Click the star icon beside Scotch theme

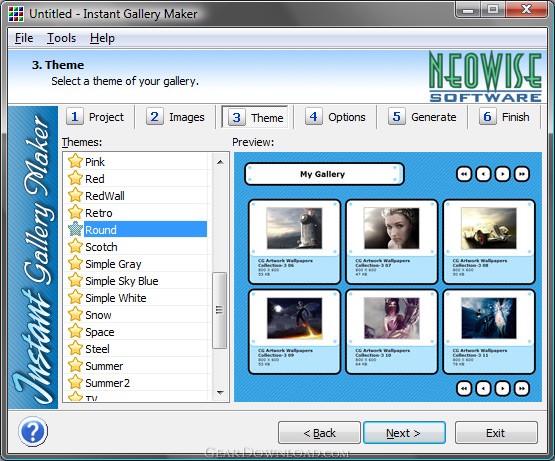[75, 246]
